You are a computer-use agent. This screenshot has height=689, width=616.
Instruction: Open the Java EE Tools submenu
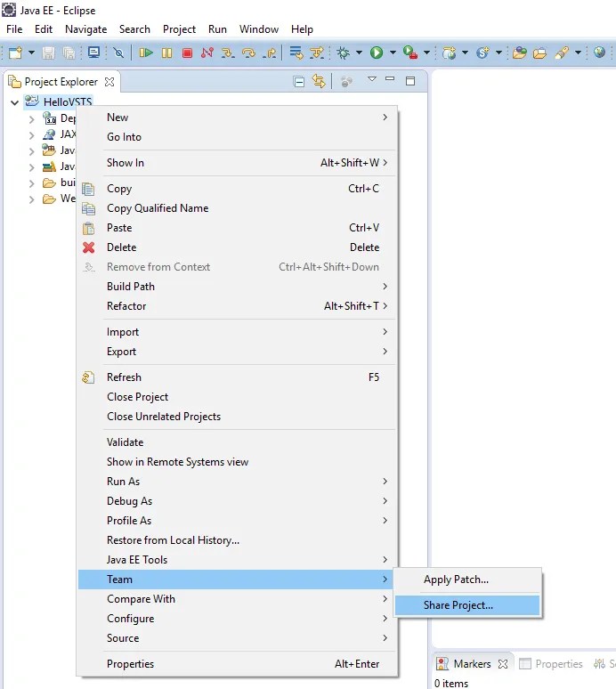click(x=238, y=560)
